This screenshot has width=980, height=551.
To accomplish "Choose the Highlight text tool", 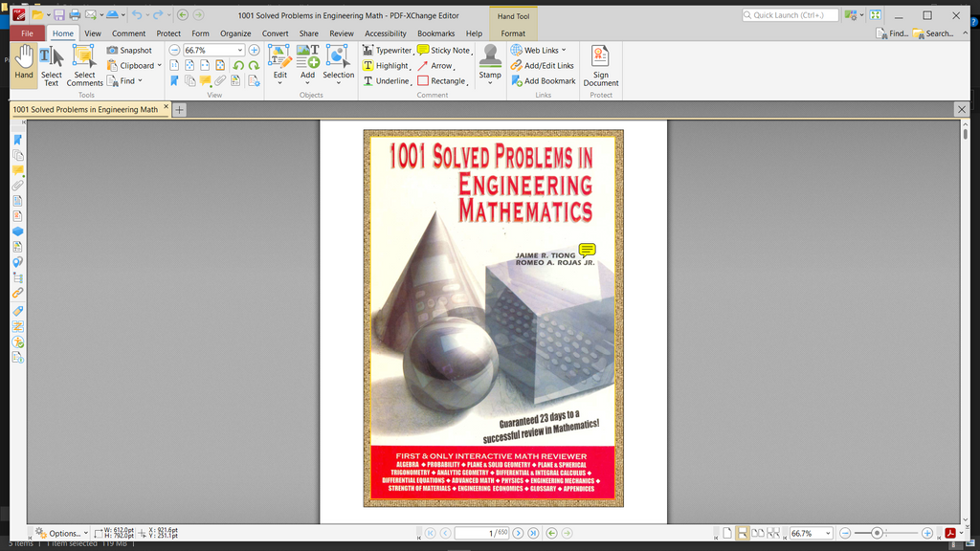I will 387,66.
